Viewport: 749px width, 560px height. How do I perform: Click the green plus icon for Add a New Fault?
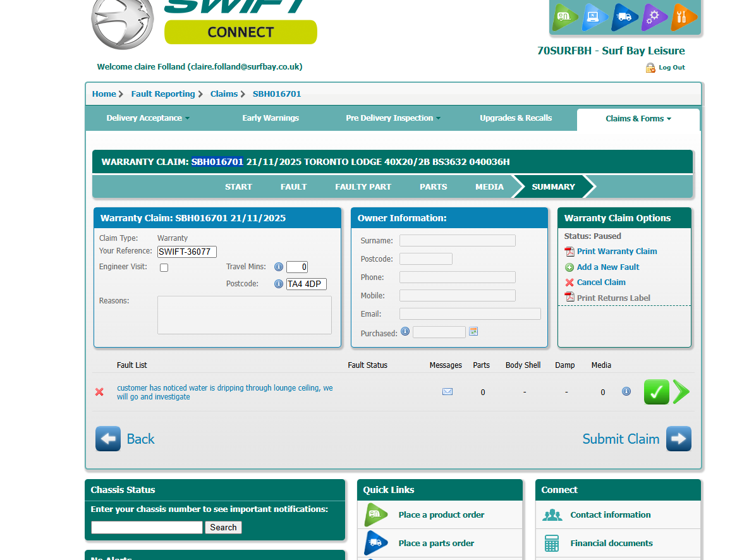point(569,267)
